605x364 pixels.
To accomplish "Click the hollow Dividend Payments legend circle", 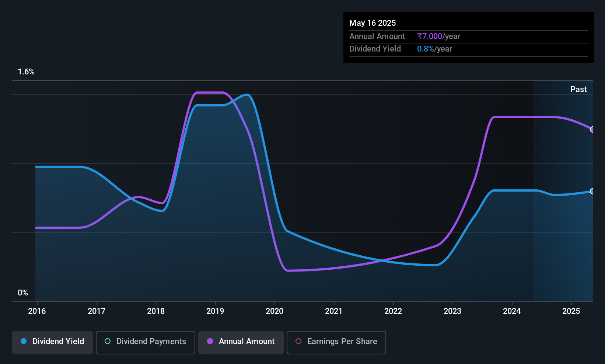I will pyautogui.click(x=108, y=341).
